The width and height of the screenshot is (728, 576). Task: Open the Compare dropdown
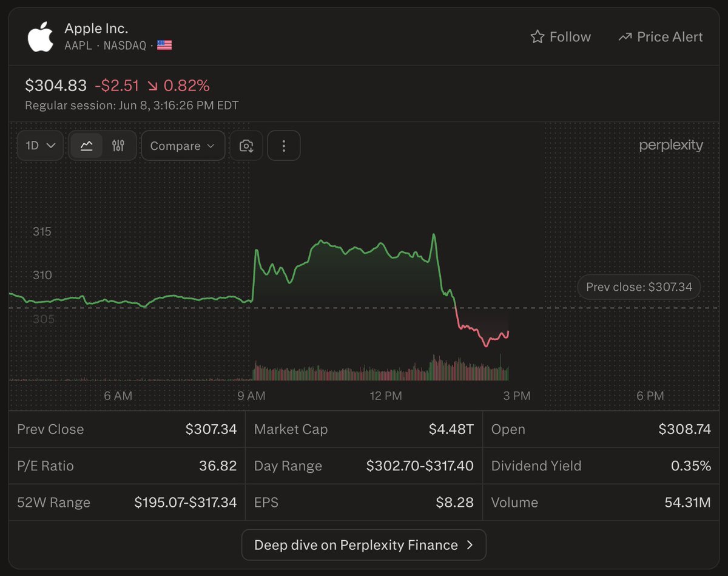[183, 146]
